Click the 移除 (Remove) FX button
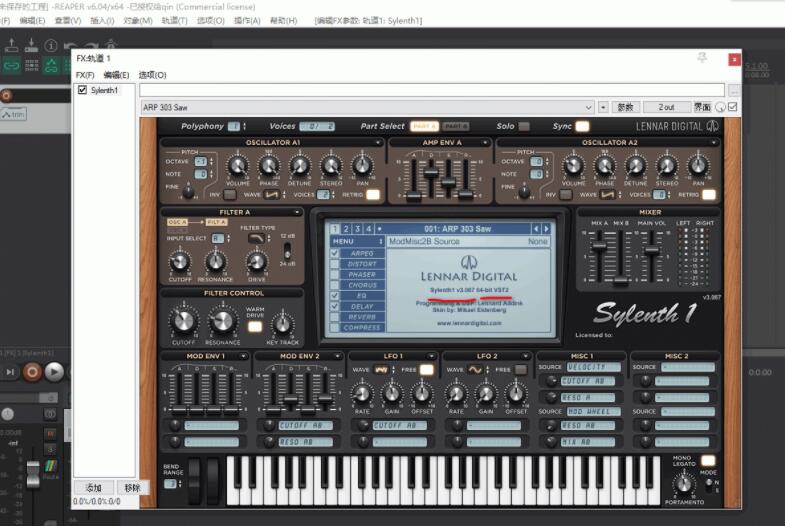This screenshot has height=526, width=785. 133,487
